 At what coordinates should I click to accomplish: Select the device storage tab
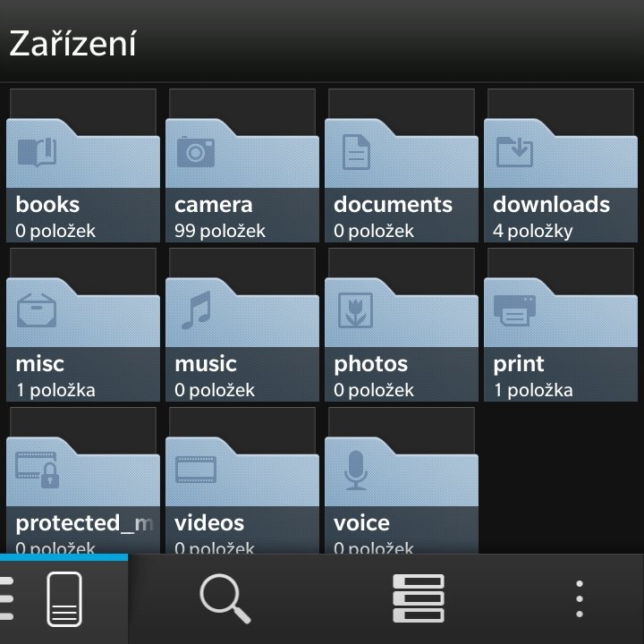pos(64,598)
